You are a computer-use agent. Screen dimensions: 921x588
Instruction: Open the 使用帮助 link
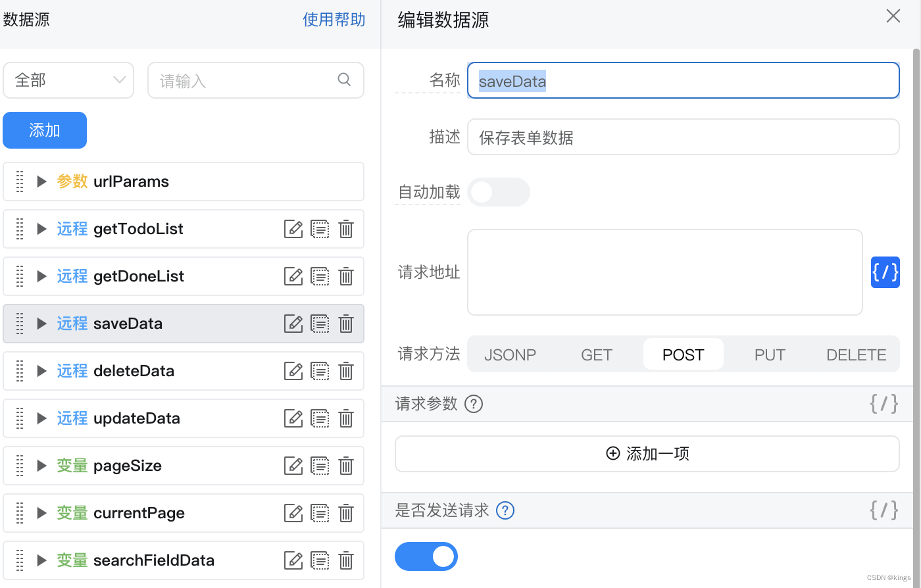tap(334, 20)
